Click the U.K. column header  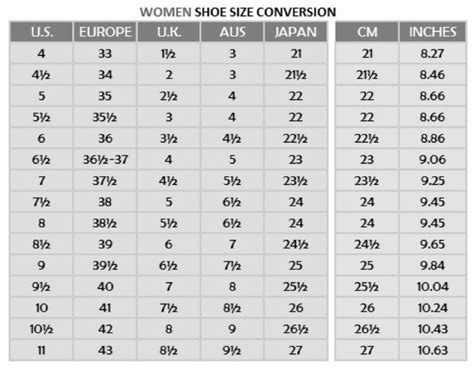(x=169, y=32)
